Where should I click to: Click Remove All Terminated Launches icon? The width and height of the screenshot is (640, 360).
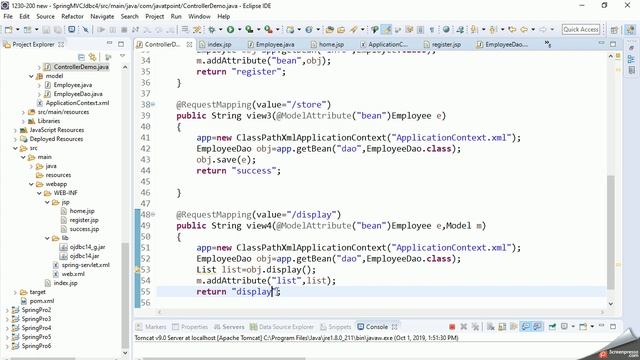475,327
